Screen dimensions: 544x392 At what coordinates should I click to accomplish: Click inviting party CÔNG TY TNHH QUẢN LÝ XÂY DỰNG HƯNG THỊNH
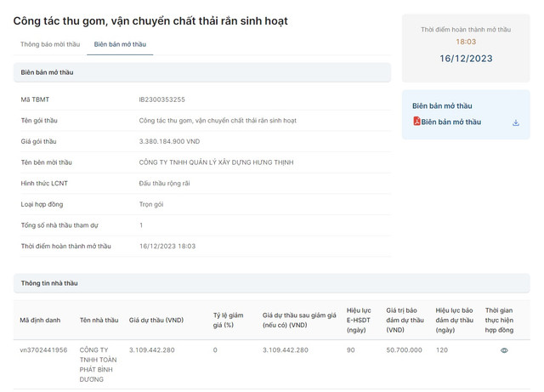222,162
